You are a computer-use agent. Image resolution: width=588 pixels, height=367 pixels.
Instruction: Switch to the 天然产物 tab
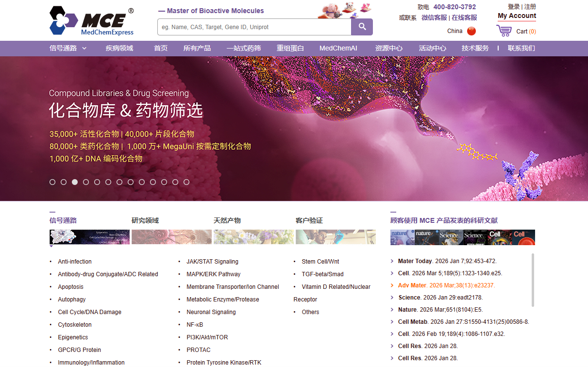tap(227, 220)
